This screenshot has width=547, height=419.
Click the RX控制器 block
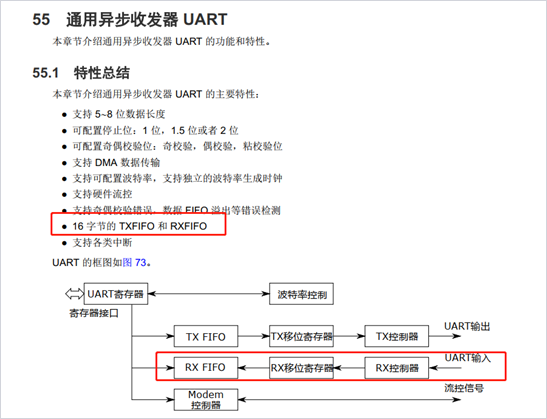pos(397,368)
